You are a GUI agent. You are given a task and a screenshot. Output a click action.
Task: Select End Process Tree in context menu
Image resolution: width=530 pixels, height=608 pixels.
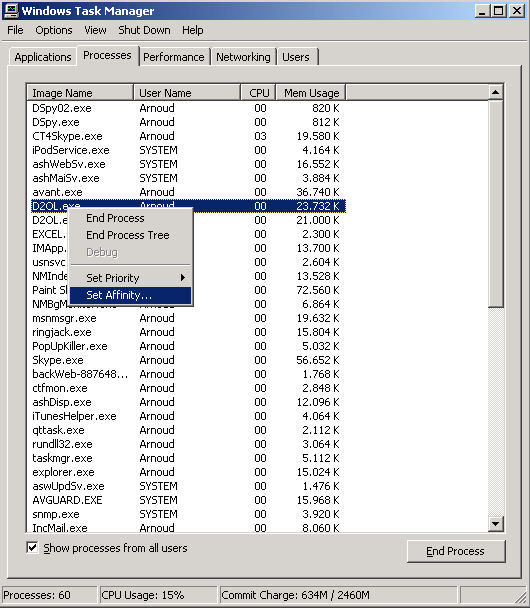pyautogui.click(x=130, y=235)
